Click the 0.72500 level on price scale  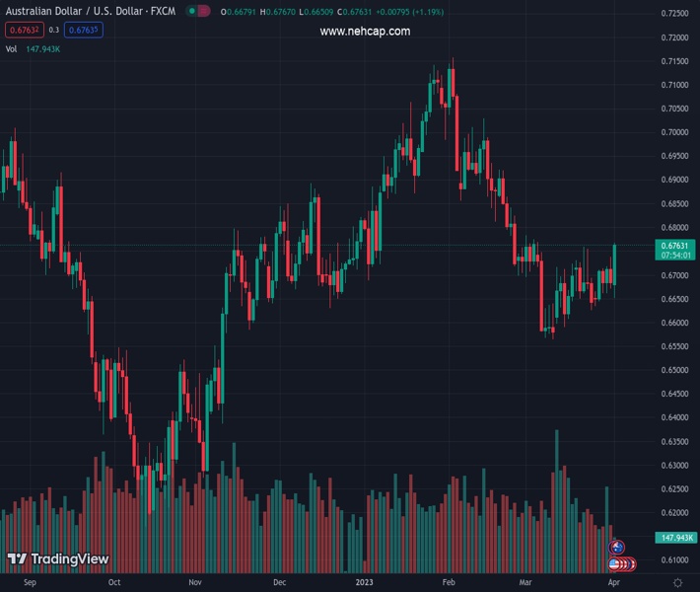[x=675, y=14]
